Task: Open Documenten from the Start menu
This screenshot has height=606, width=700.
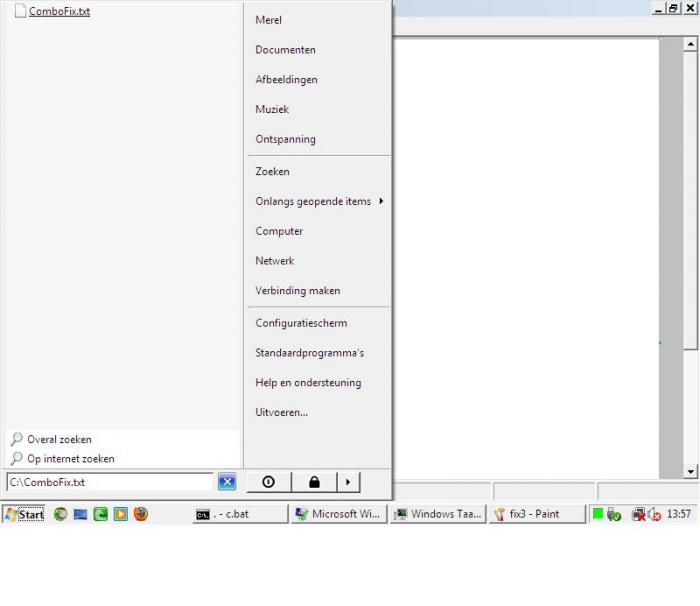Action: pyautogui.click(x=285, y=50)
